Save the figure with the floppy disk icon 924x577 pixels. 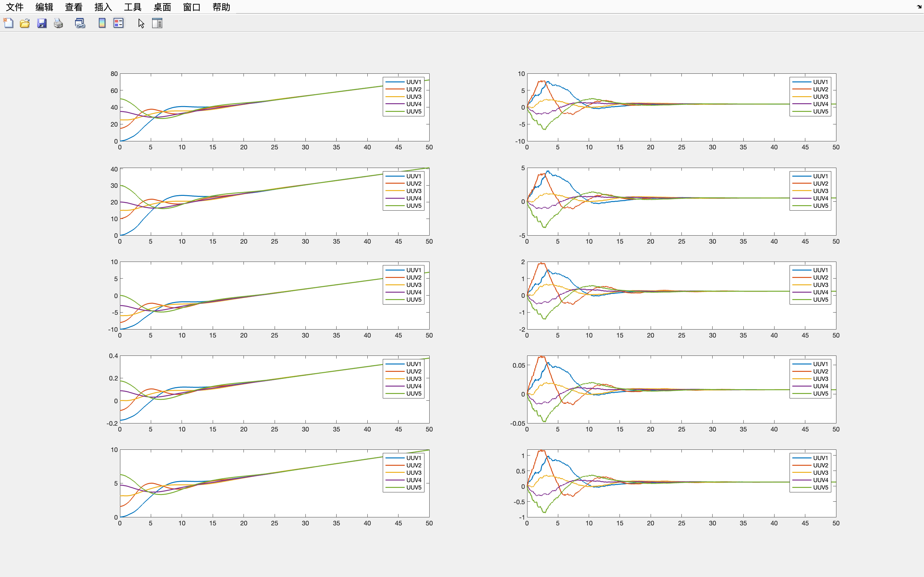click(x=42, y=23)
